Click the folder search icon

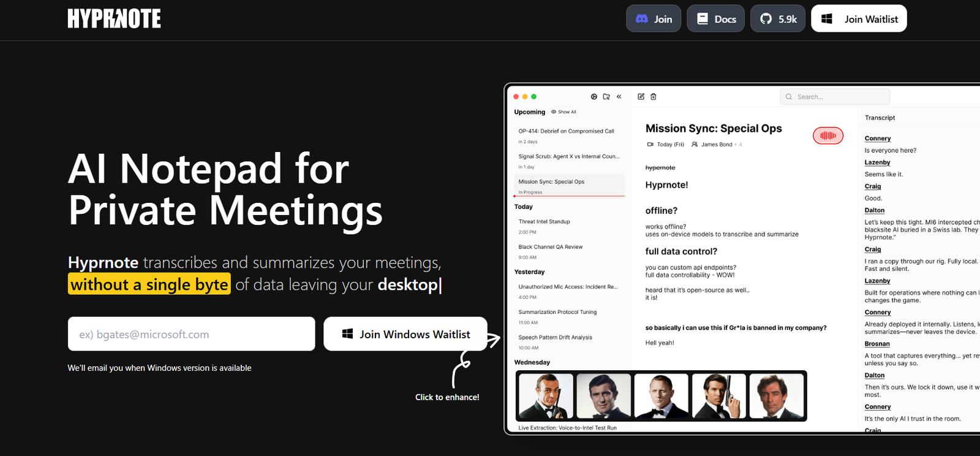point(606,97)
